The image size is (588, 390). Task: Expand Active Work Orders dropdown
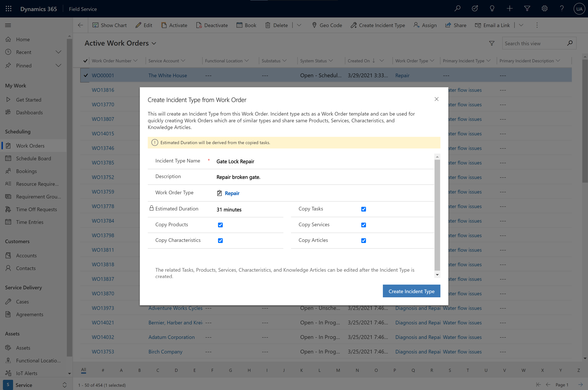154,43
